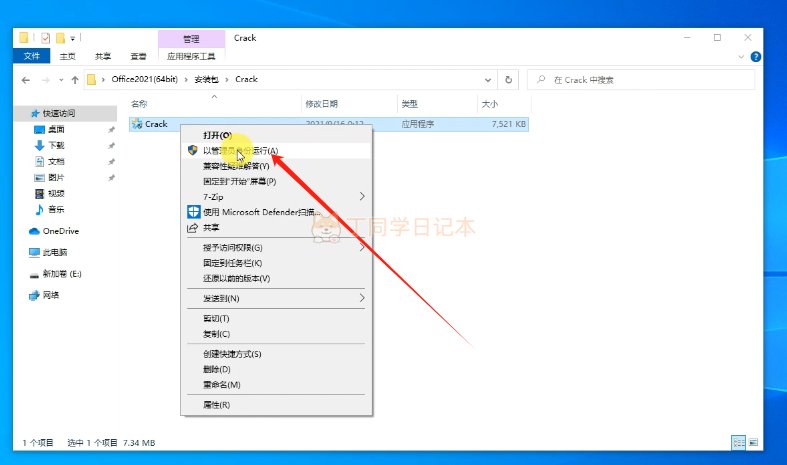This screenshot has height=465, width=787.
Task: Switch to details view in status bar
Action: 737,441
